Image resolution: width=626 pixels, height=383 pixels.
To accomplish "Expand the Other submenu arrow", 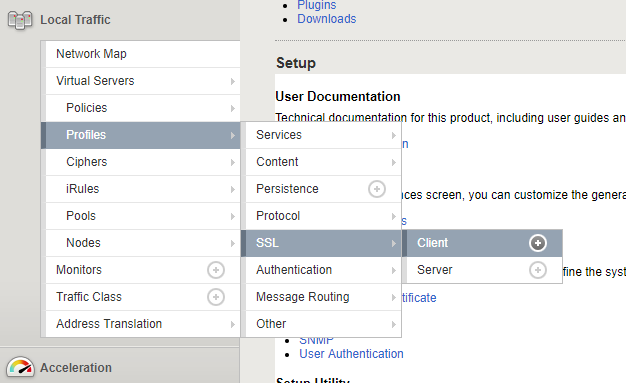I will tap(393, 324).
